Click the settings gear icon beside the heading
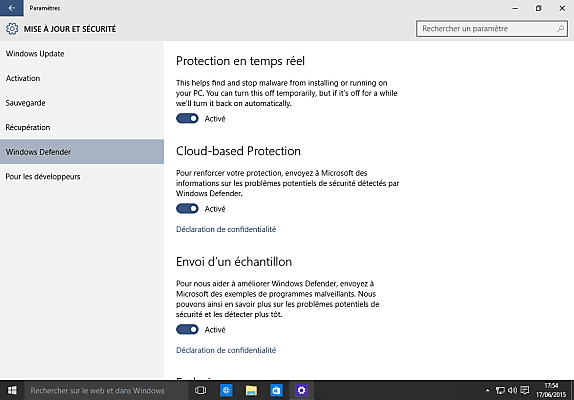This screenshot has width=574, height=400. (x=12, y=29)
